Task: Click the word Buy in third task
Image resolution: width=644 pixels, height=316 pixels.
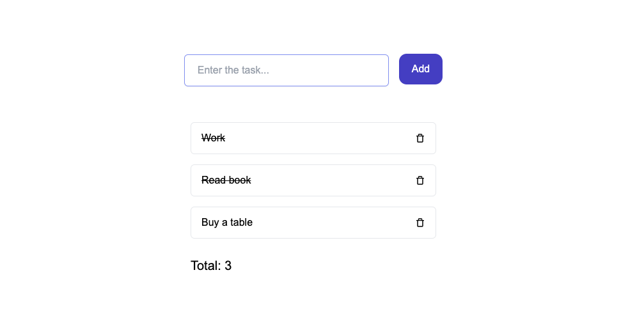Action: point(210,223)
